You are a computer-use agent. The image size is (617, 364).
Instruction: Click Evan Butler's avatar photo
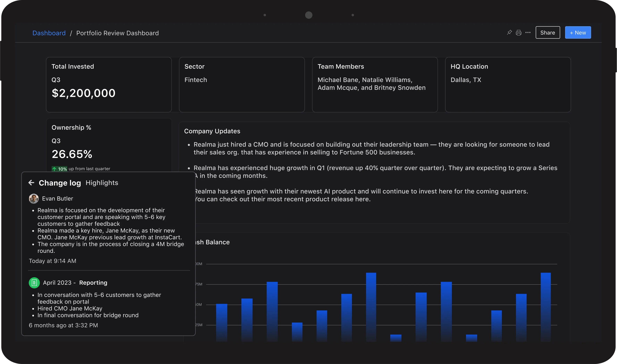pos(34,198)
